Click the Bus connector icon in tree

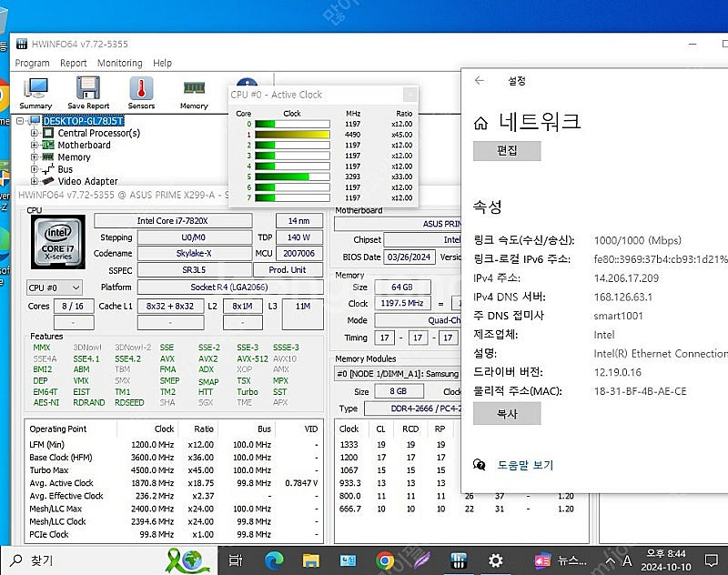pos(48,169)
